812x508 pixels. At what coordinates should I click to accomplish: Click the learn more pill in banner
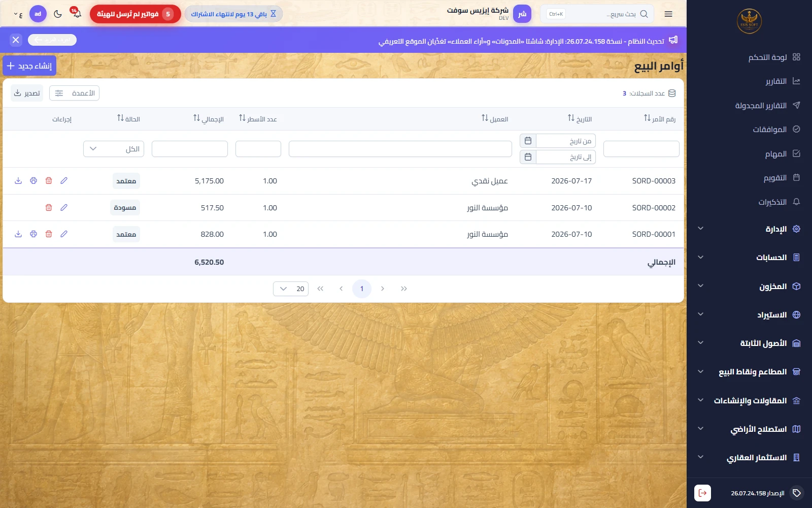tap(52, 40)
